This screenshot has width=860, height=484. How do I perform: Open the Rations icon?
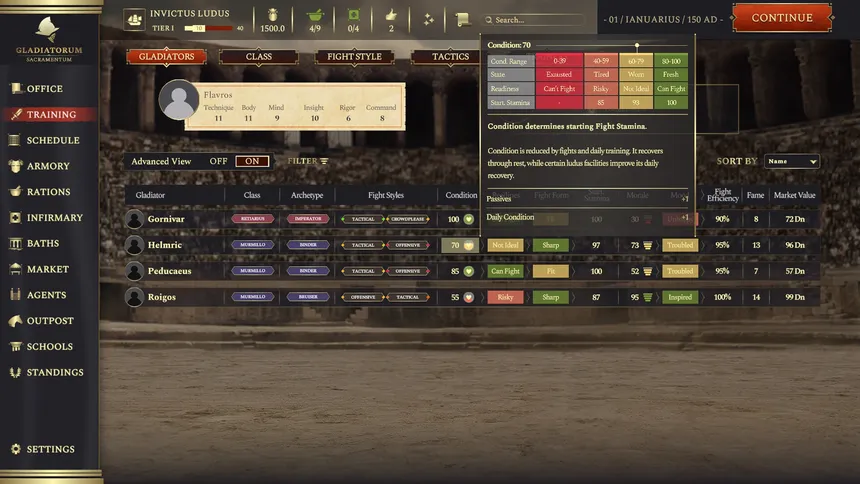pos(15,192)
